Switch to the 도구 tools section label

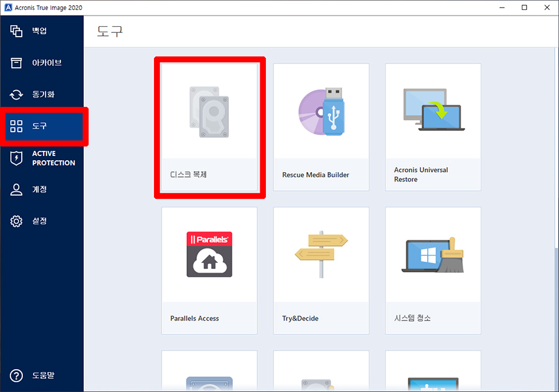[x=40, y=126]
